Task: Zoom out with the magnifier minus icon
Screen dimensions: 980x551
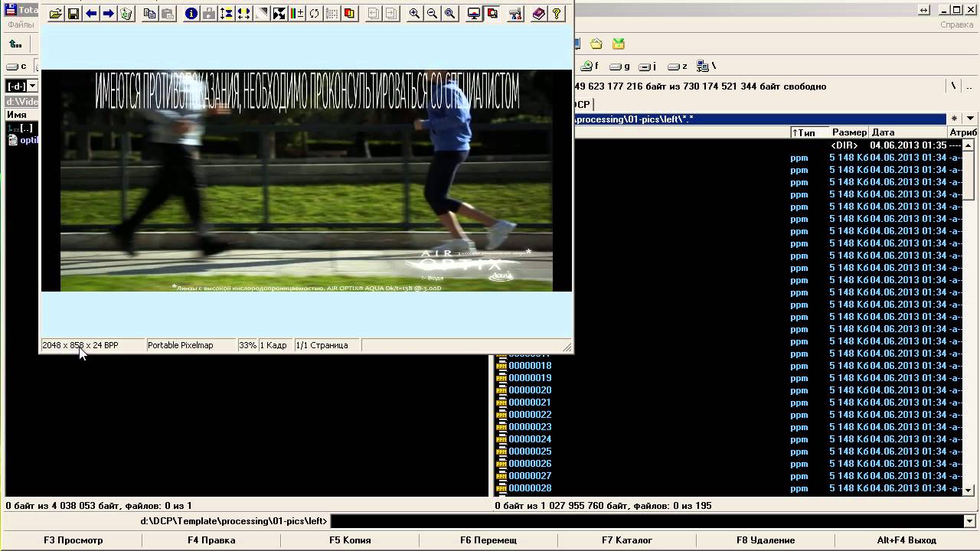Action: pyautogui.click(x=432, y=14)
